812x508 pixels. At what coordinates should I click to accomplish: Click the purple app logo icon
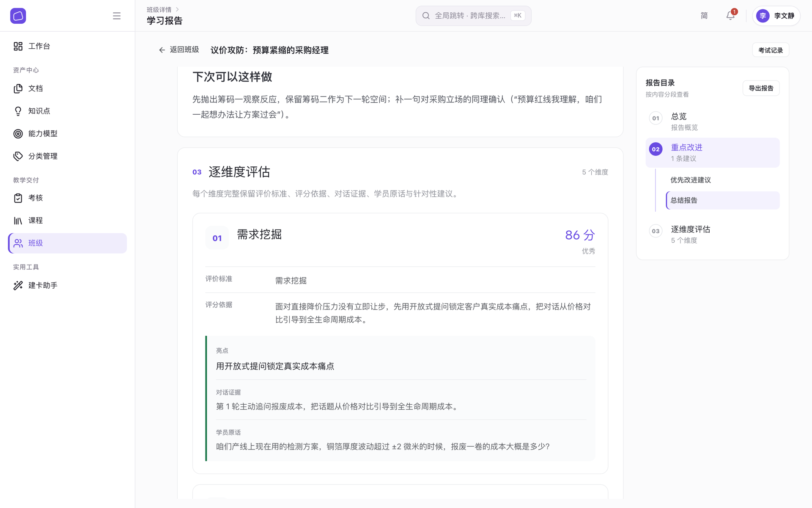[x=18, y=16]
